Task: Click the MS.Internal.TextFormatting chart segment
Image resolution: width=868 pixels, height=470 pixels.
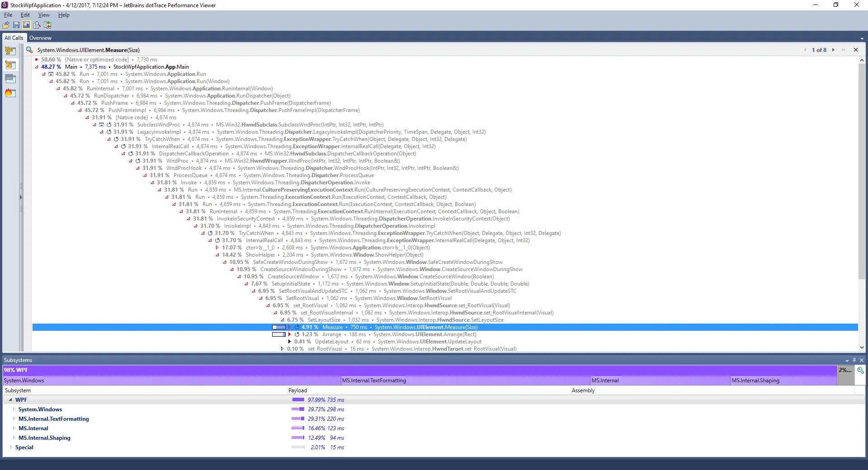Action: point(466,381)
